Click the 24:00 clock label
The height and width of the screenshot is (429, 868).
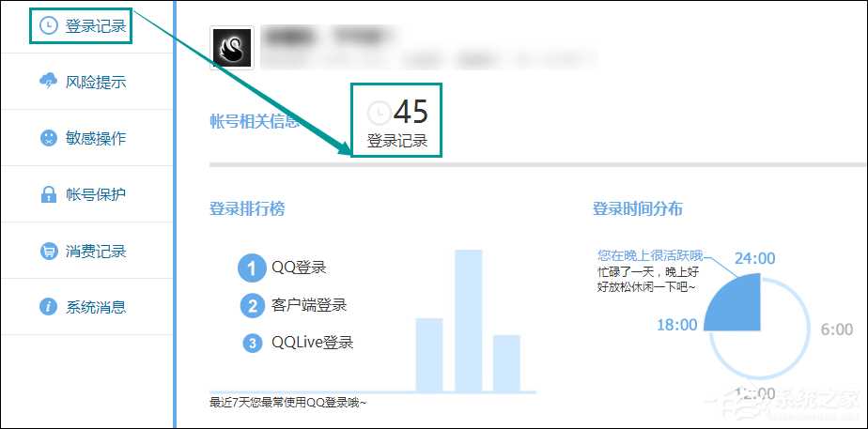[754, 258]
